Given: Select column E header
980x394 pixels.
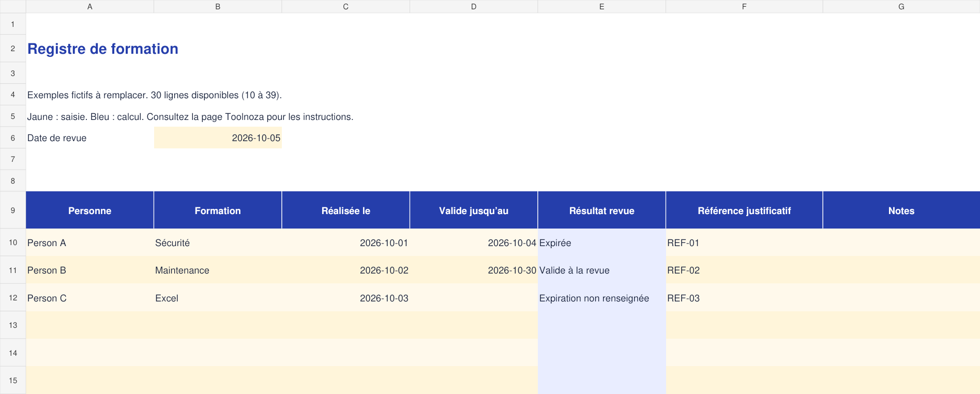Looking at the screenshot, I should point(602,6).
